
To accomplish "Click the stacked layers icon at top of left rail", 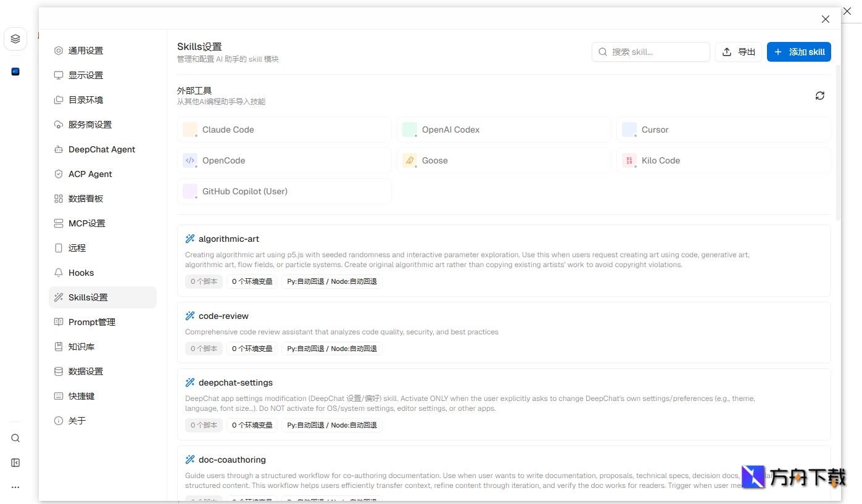I will 15,38.
